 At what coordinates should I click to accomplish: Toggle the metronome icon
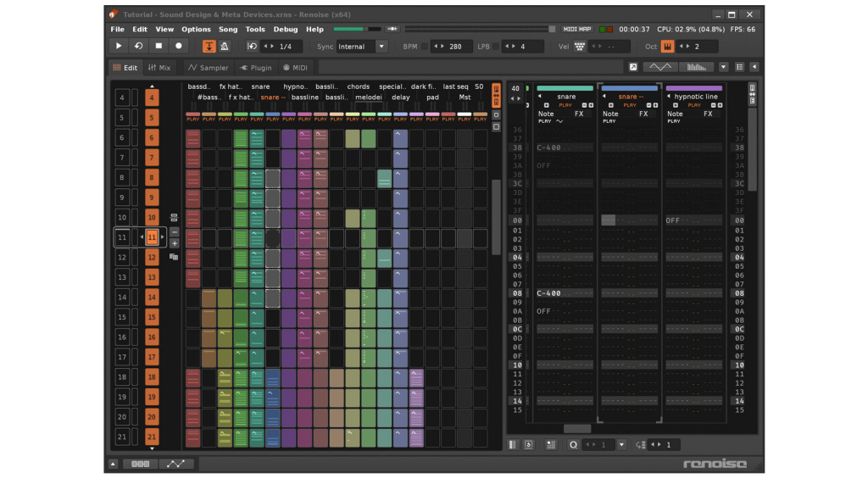tap(224, 47)
